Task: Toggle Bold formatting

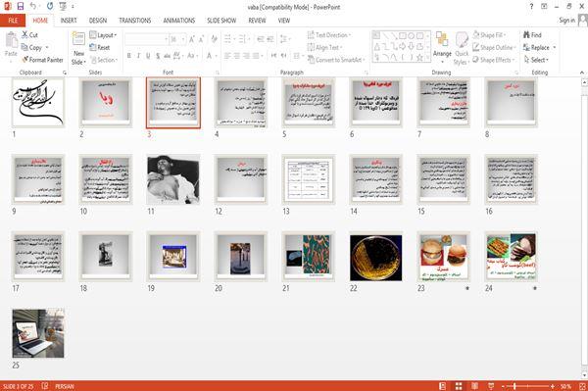Action: pyautogui.click(x=129, y=56)
